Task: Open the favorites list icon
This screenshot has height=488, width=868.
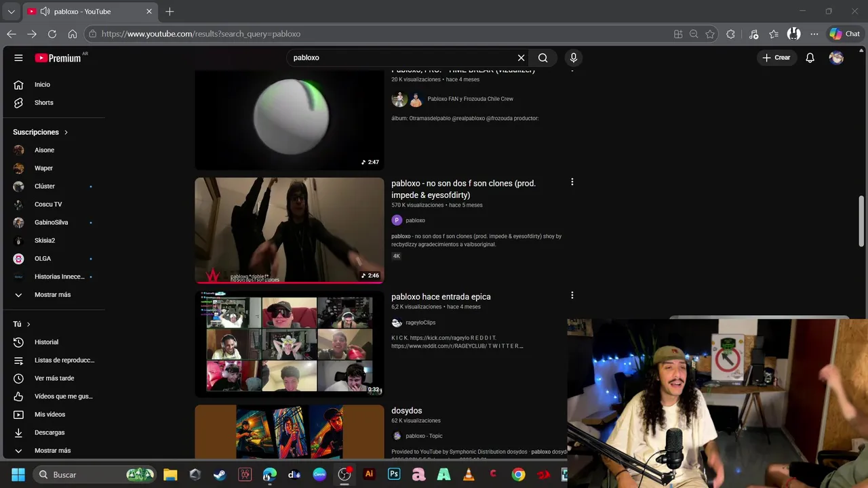Action: click(x=774, y=34)
